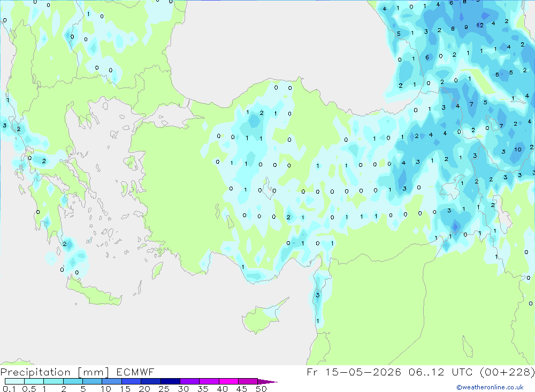
Task: Click the "9" precipitation value on the map
Action: point(466,27)
